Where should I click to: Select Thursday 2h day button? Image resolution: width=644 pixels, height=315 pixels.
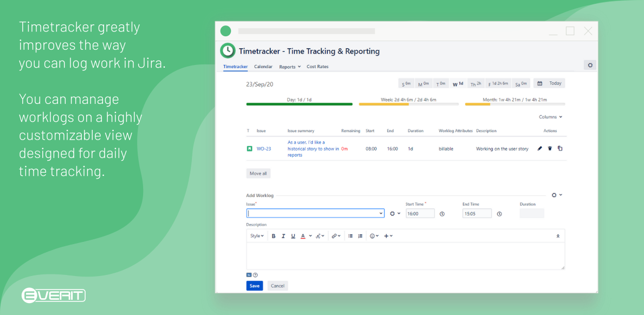(x=475, y=83)
